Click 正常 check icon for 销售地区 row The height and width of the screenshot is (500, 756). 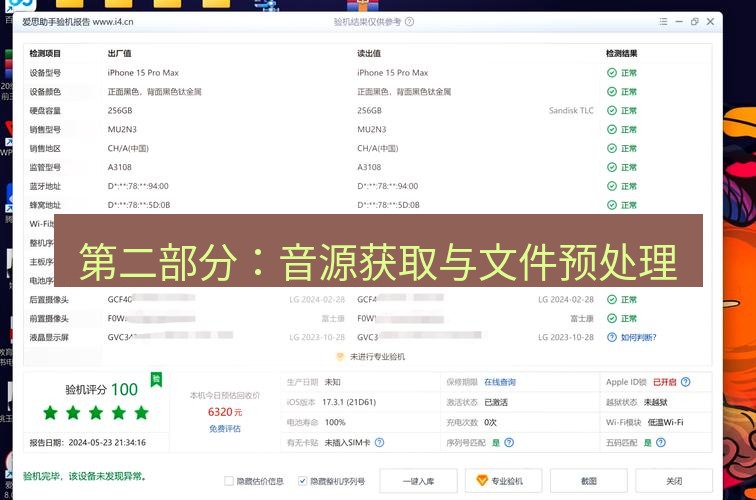coord(612,148)
